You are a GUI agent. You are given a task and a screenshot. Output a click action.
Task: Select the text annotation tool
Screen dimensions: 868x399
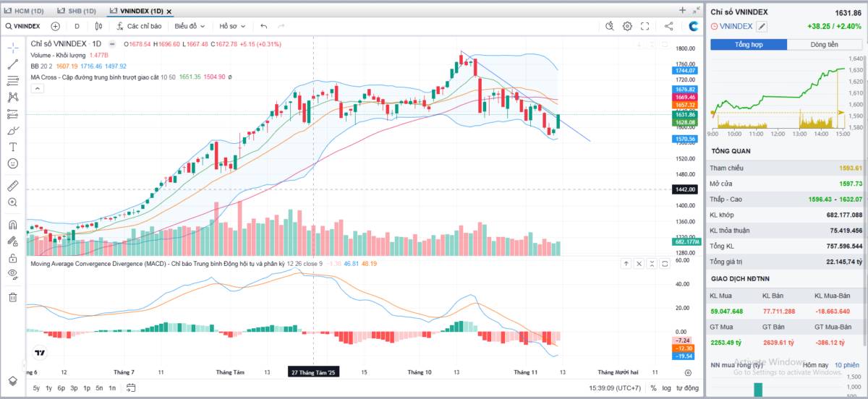point(12,147)
